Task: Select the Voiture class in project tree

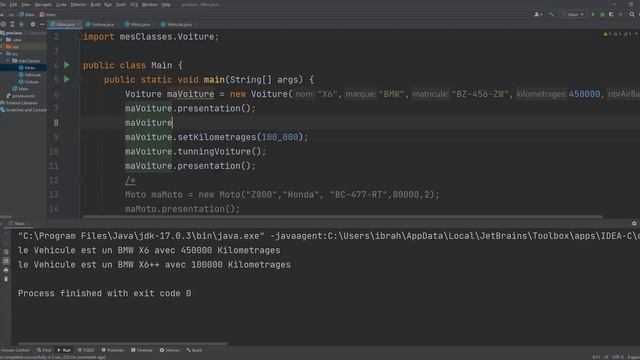Action: click(x=29, y=82)
